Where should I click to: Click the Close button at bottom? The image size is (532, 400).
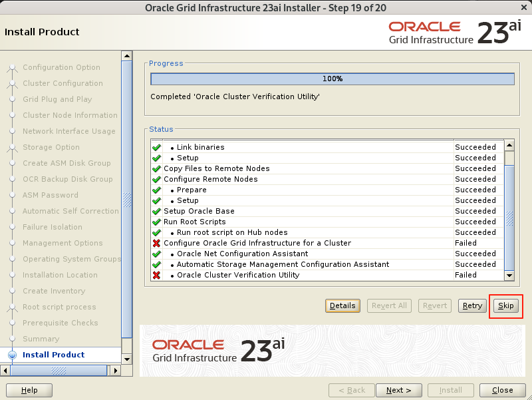[x=502, y=390]
